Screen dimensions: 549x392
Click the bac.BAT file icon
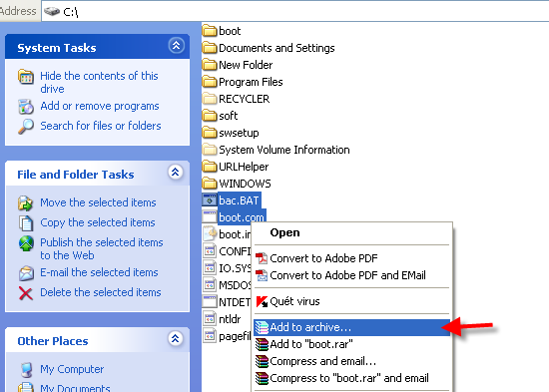click(x=210, y=200)
